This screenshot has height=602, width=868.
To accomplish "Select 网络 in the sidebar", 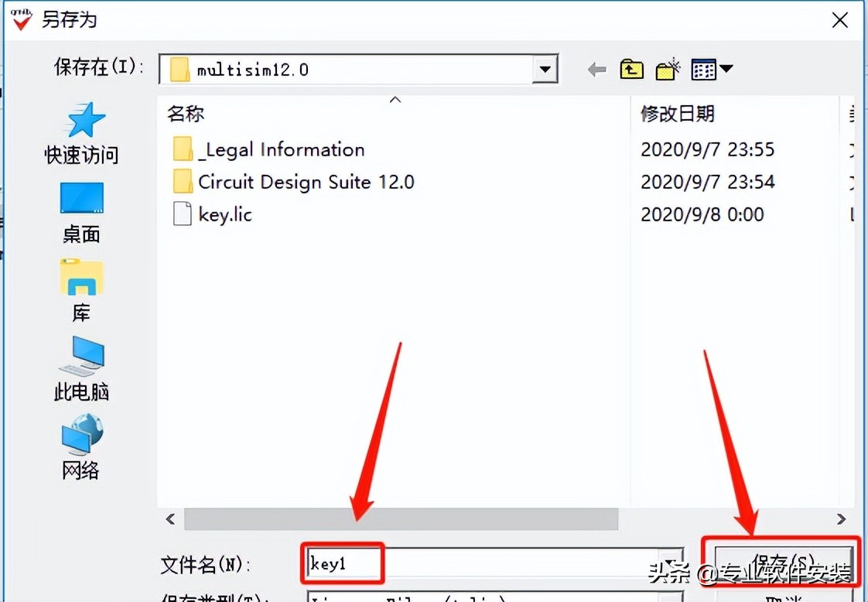I will [x=81, y=447].
